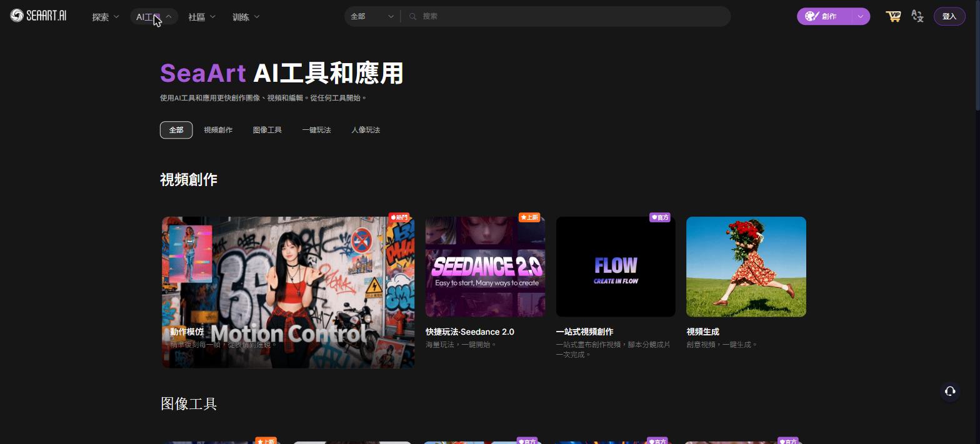The image size is (980, 444).
Task: Open the Seedance 2.0 thumbnail
Action: click(x=485, y=267)
